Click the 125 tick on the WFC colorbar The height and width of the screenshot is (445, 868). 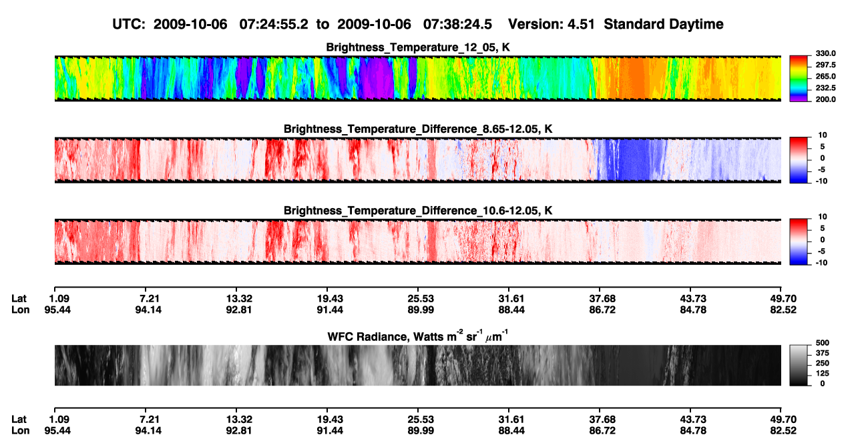pos(822,373)
